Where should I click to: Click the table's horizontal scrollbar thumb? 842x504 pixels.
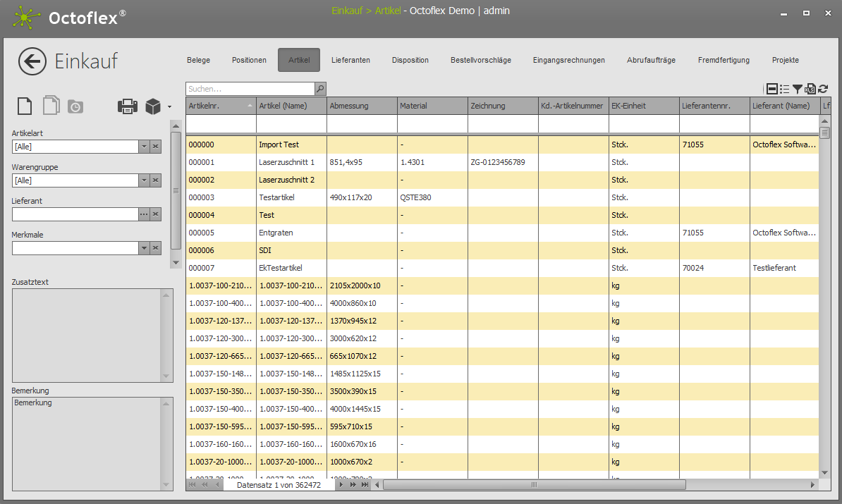[x=534, y=485]
